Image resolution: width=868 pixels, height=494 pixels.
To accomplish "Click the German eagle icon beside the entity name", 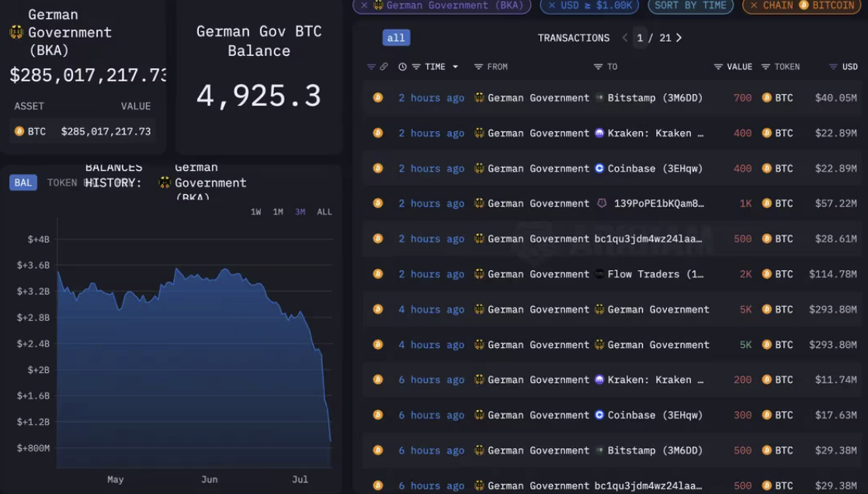I will pos(16,32).
